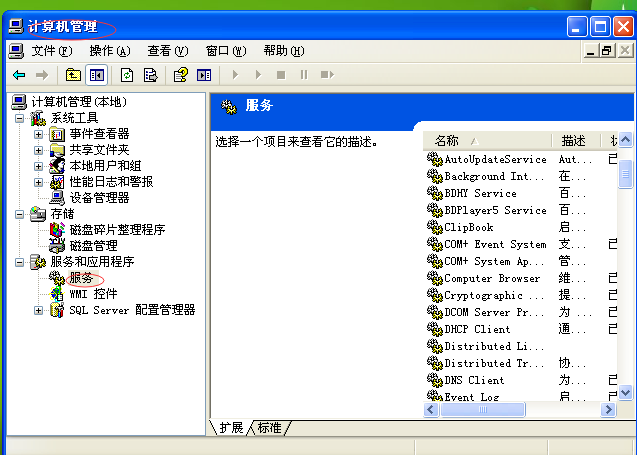The width and height of the screenshot is (637, 455).
Task: Click the Help toolbar icon
Action: 181,75
